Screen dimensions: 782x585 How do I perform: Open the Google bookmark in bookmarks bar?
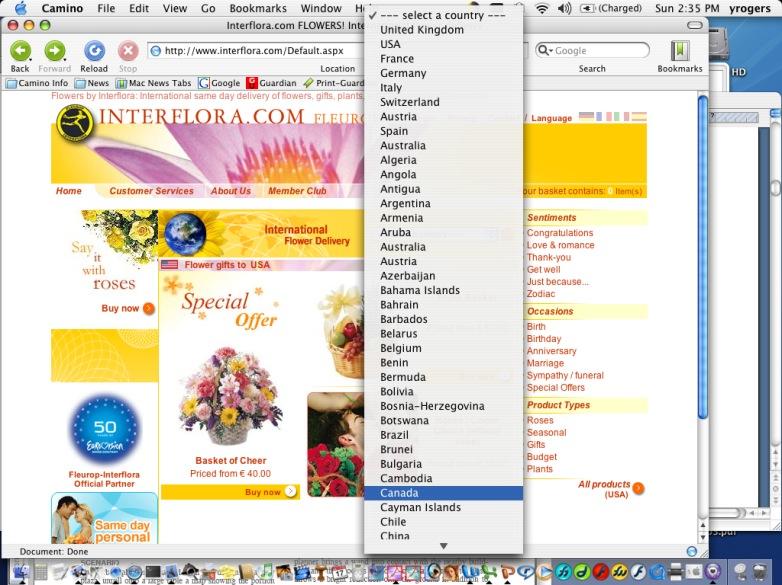click(x=219, y=83)
